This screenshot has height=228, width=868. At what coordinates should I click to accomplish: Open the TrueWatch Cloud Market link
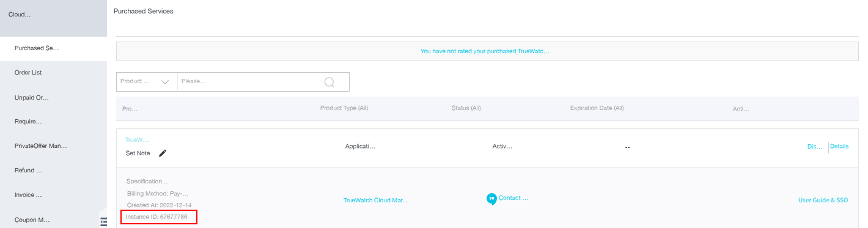(376, 200)
